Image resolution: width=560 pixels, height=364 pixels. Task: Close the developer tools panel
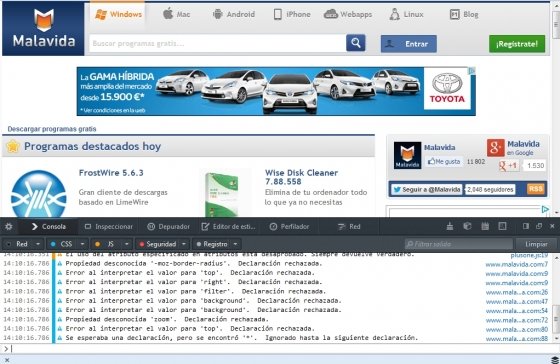click(x=552, y=226)
